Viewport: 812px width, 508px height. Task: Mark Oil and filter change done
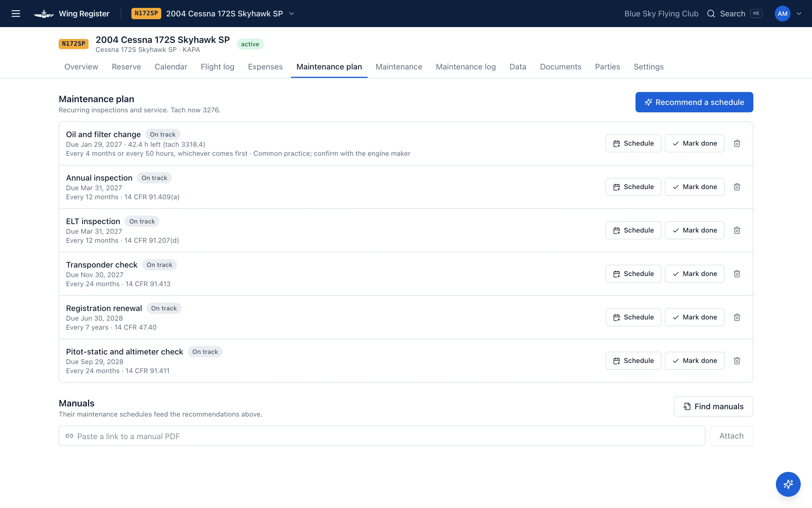click(x=694, y=143)
